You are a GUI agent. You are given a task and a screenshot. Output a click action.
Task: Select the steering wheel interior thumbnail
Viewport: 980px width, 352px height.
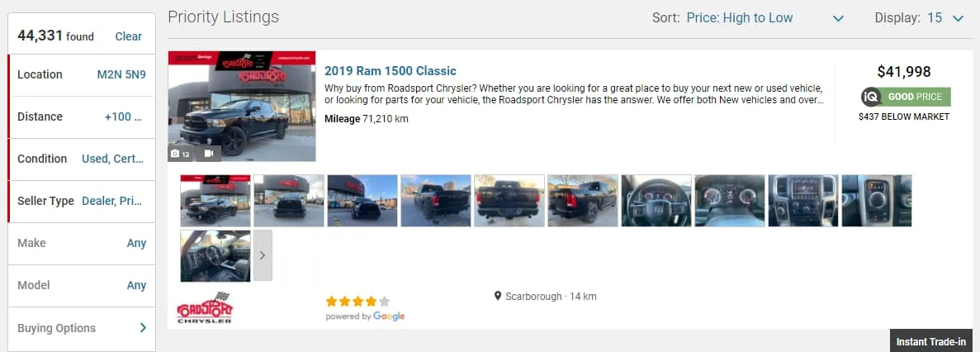coord(656,201)
